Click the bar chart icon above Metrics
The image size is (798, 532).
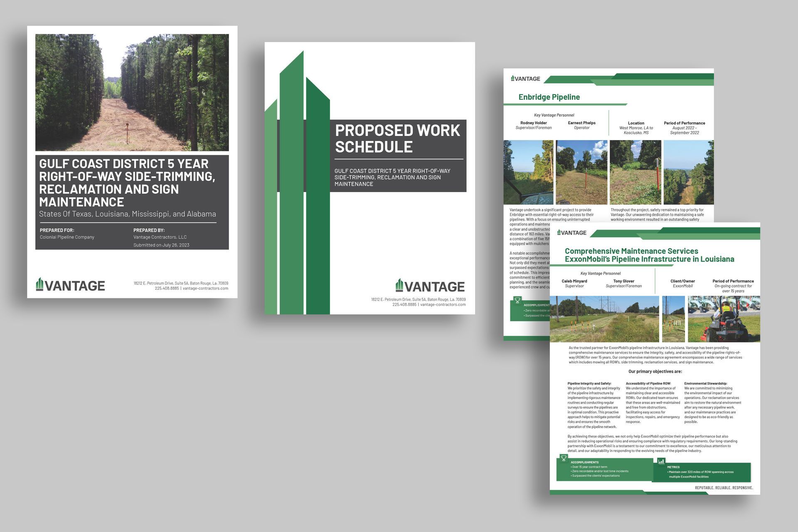(661, 461)
